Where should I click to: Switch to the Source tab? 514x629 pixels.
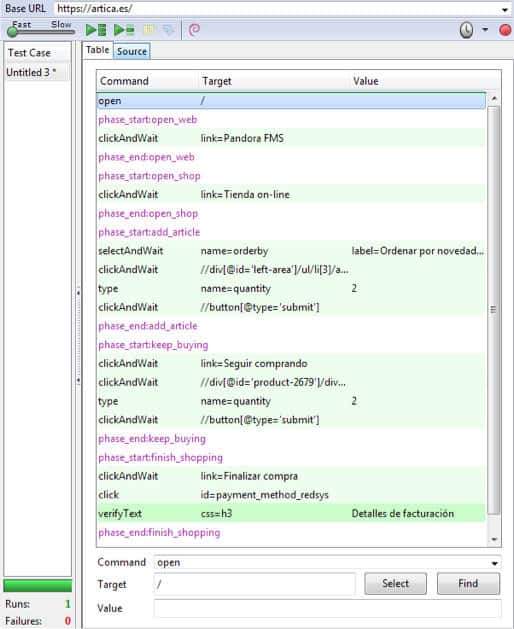(x=132, y=51)
